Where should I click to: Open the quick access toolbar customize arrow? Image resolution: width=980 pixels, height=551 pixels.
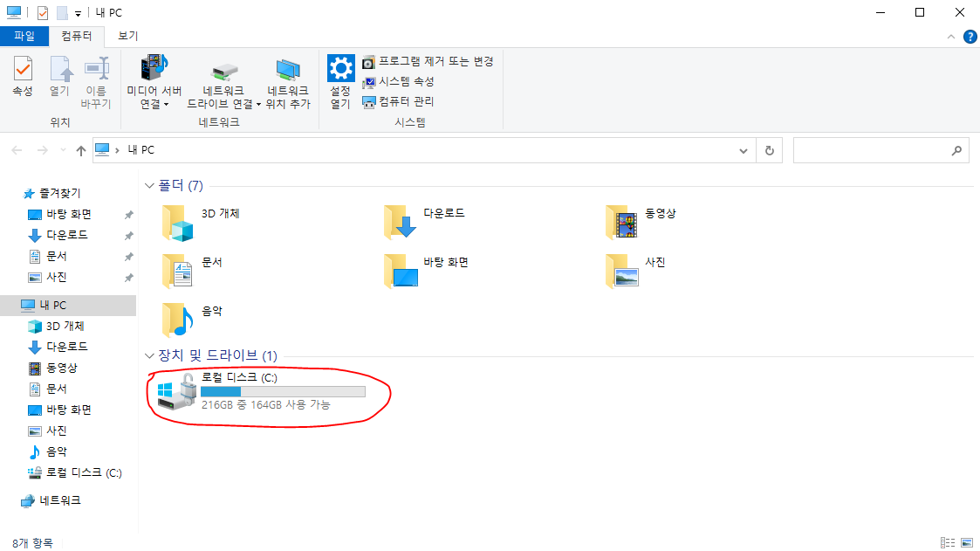point(79,13)
